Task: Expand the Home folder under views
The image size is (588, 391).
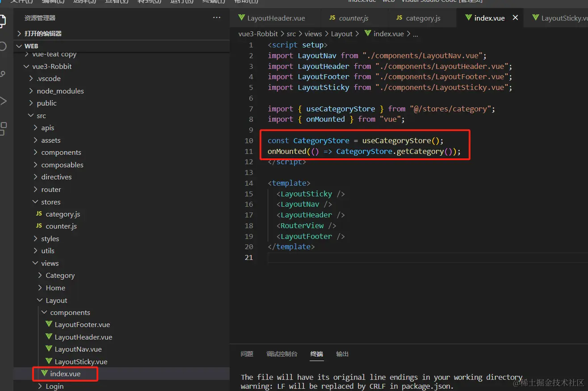Action: [40, 288]
